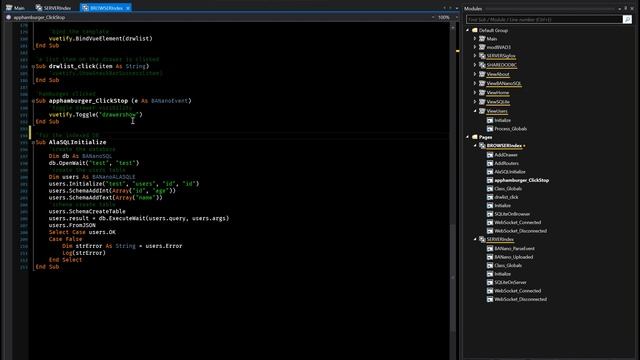The width and height of the screenshot is (640, 360).
Task: Collapse the SERVERIndex tree node
Action: click(x=475, y=239)
